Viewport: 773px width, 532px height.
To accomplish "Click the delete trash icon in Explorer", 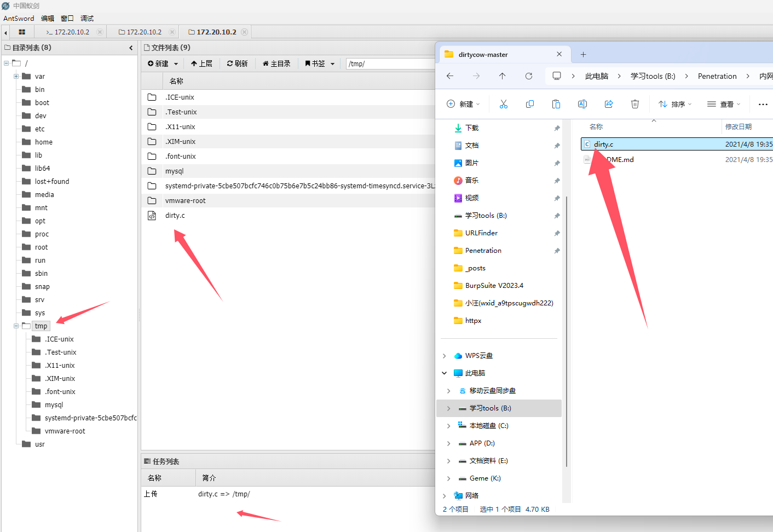I will (x=634, y=104).
